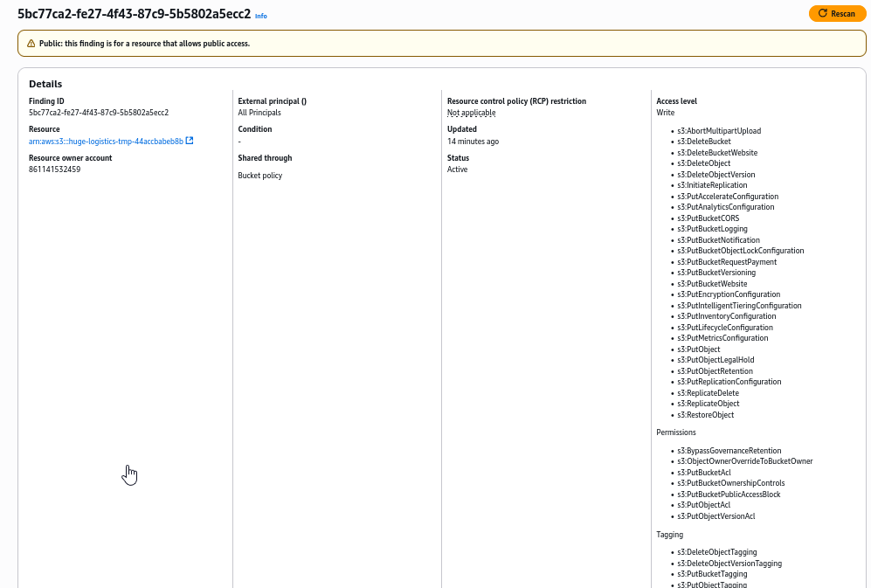This screenshot has height=588, width=871.
Task: Click the s3:RestoreObject entry
Action: pyautogui.click(x=706, y=415)
